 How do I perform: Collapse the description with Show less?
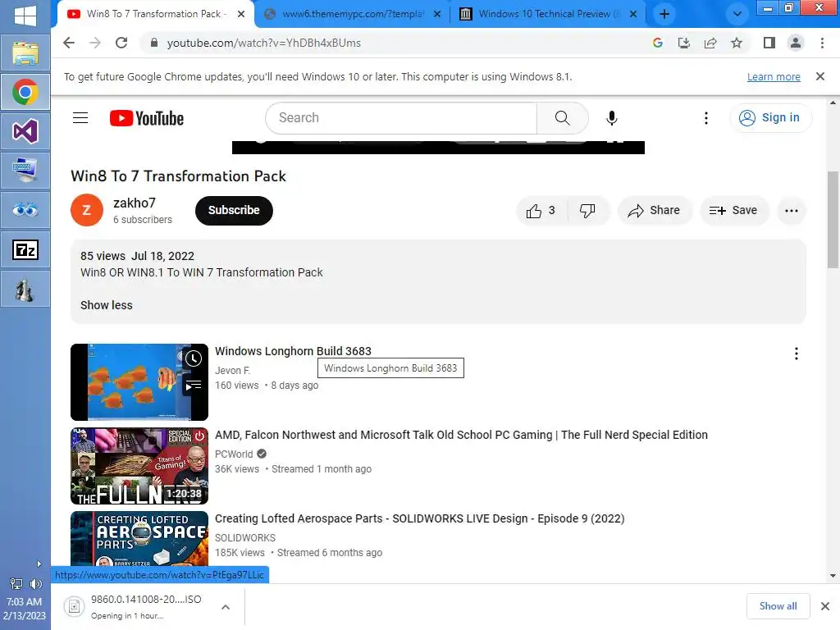point(106,305)
